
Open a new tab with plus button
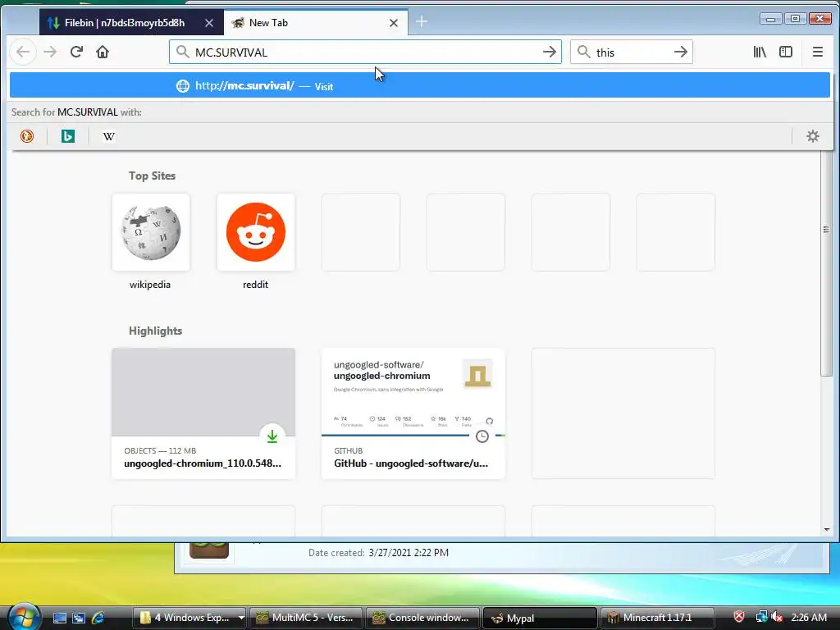[422, 22]
